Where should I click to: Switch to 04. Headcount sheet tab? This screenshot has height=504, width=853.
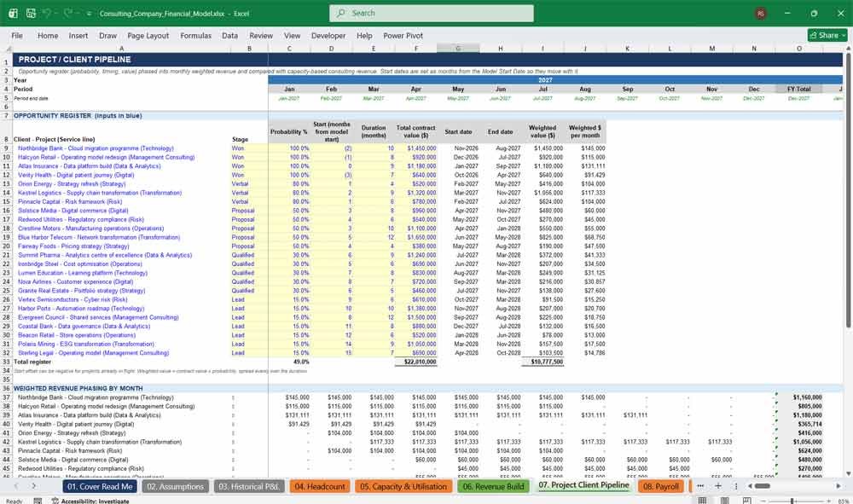[319, 487]
